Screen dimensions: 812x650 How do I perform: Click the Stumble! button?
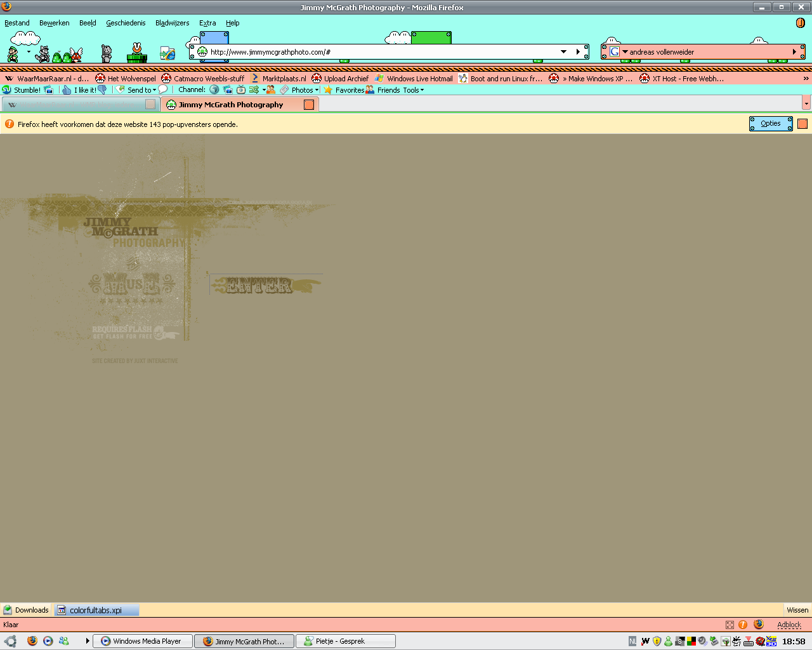22,90
